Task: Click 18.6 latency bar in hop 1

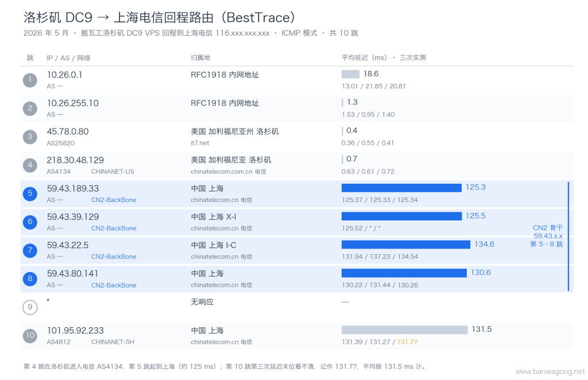Action: point(350,74)
